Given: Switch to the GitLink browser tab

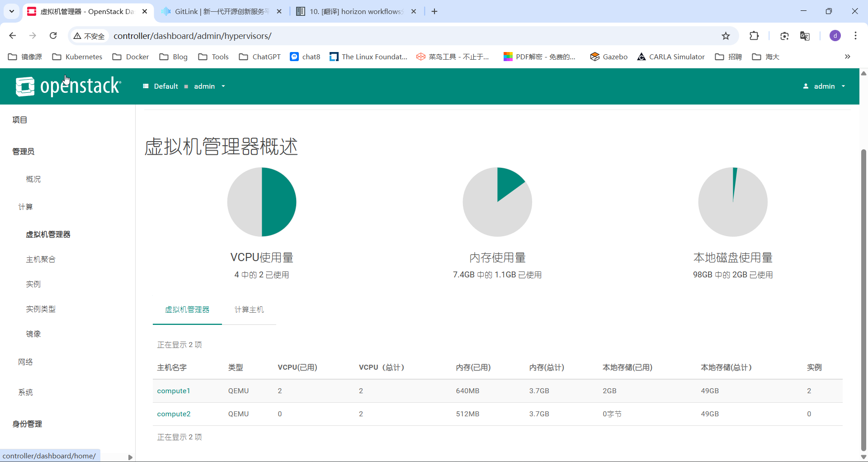Looking at the screenshot, I should tap(222, 11).
